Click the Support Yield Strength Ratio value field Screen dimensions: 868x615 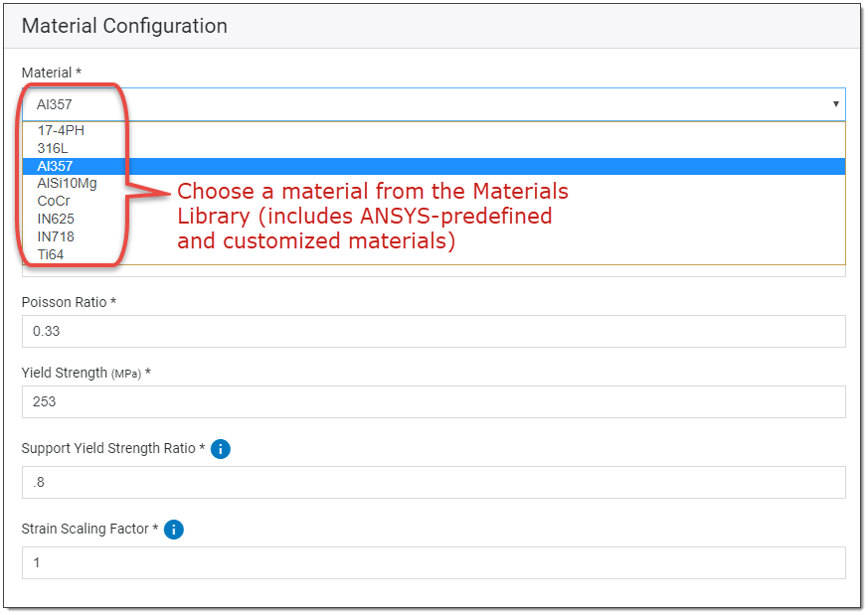click(428, 482)
